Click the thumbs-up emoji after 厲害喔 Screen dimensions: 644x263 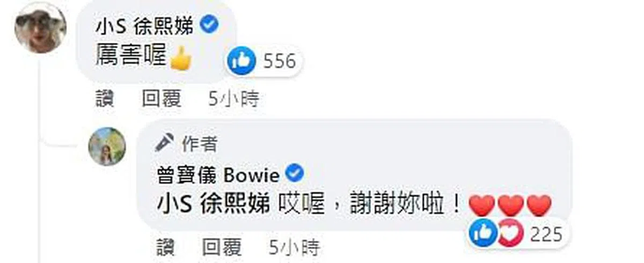point(180,58)
